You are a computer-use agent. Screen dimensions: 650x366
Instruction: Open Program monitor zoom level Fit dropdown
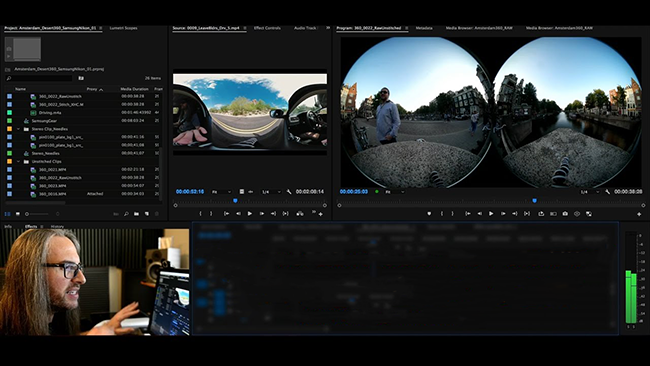(395, 192)
